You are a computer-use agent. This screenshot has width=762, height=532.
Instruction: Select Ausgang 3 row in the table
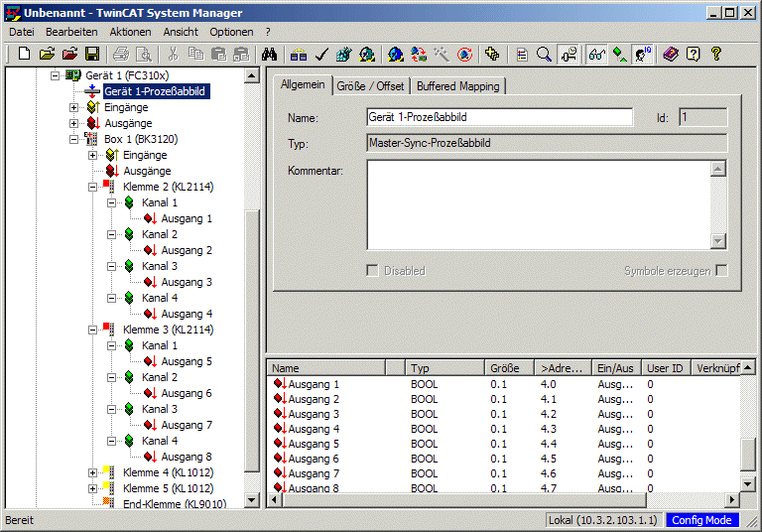pos(503,414)
